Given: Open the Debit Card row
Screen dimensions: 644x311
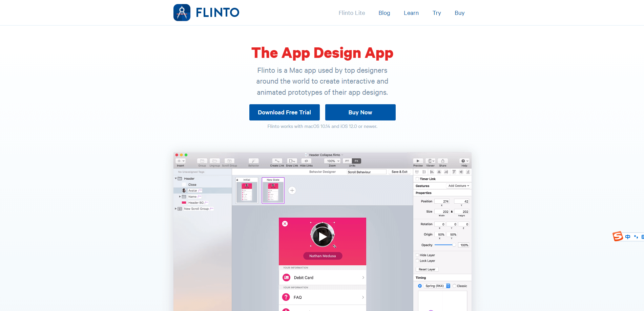Looking at the screenshot, I should tap(323, 277).
